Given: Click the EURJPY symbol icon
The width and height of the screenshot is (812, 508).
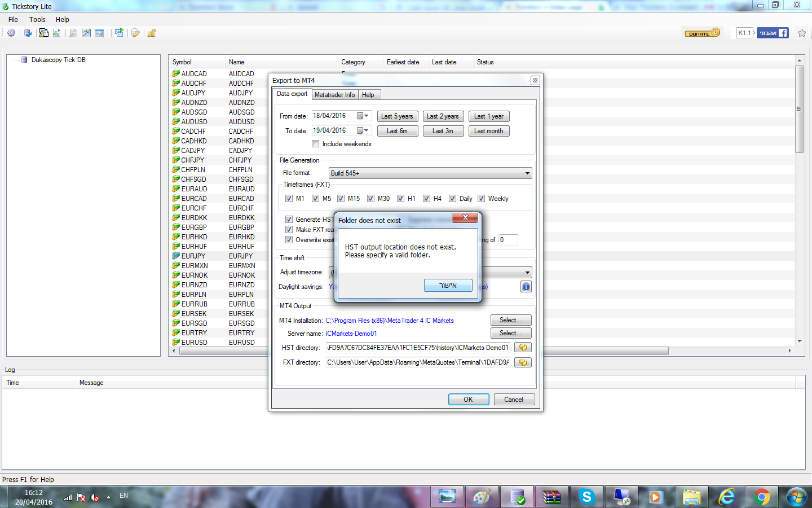Looking at the screenshot, I should [176, 256].
